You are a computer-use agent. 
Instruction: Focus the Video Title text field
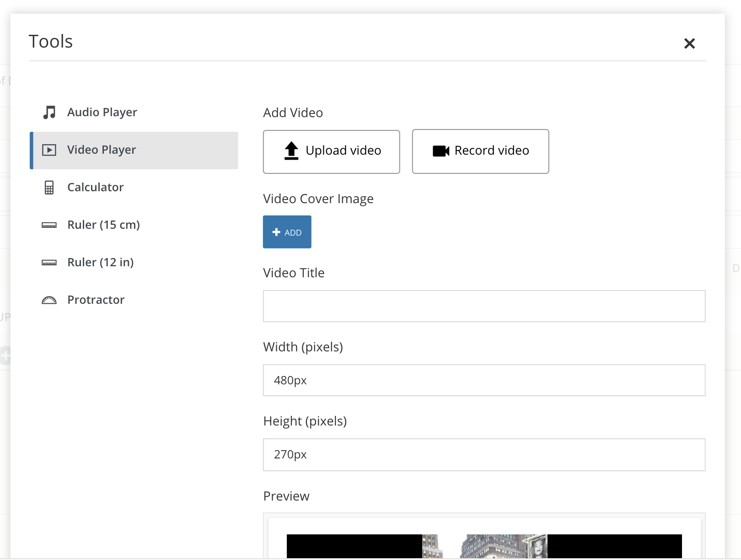[484, 306]
